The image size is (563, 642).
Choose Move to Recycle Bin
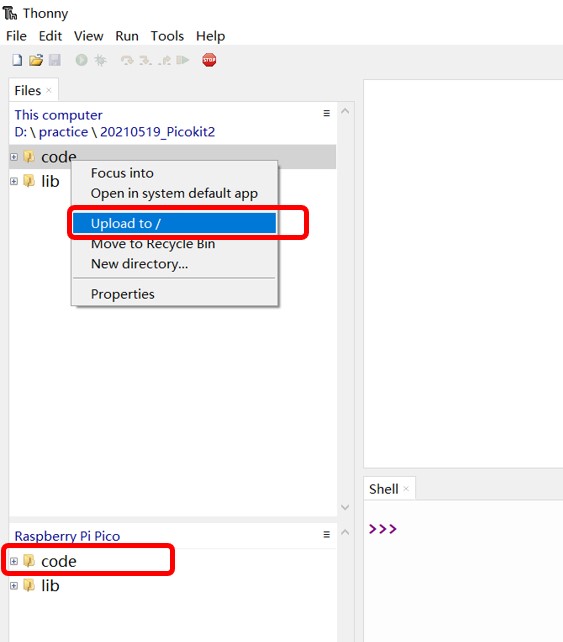[174, 244]
